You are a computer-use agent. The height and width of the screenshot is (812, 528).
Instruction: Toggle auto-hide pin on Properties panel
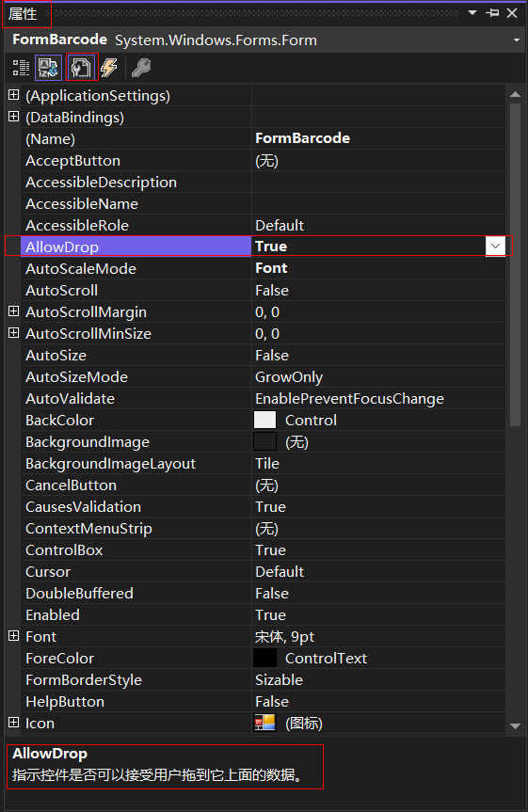[x=492, y=13]
